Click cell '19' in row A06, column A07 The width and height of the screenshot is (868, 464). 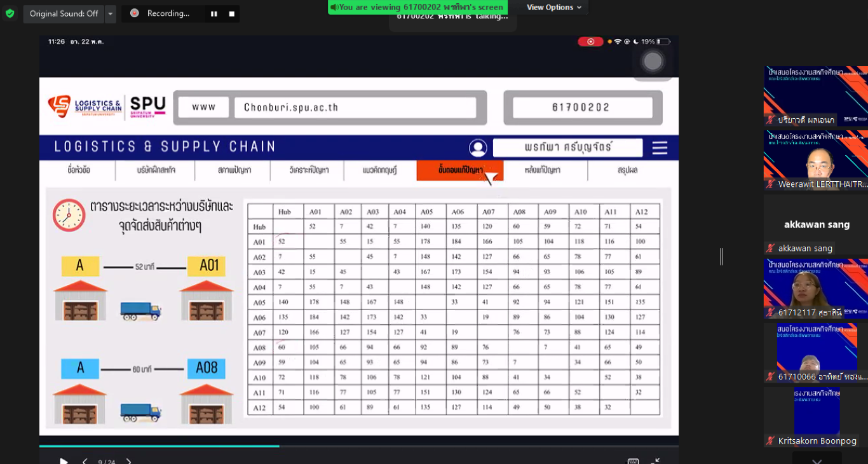[485, 317]
